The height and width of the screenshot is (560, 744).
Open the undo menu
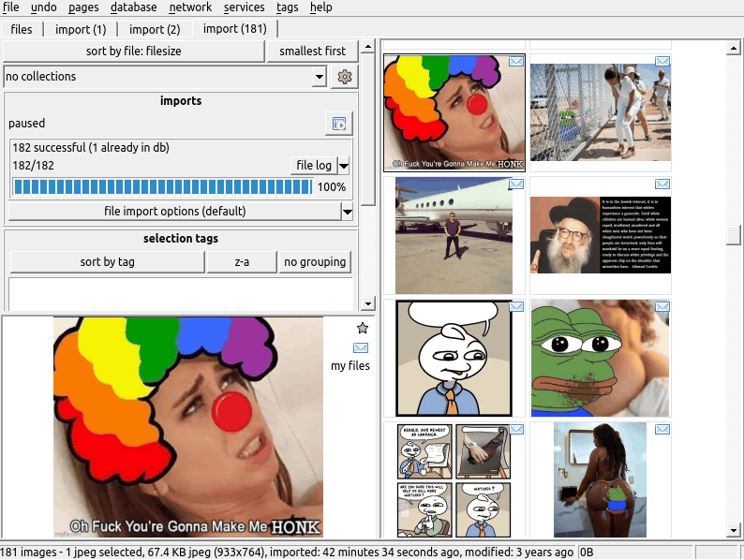44,7
